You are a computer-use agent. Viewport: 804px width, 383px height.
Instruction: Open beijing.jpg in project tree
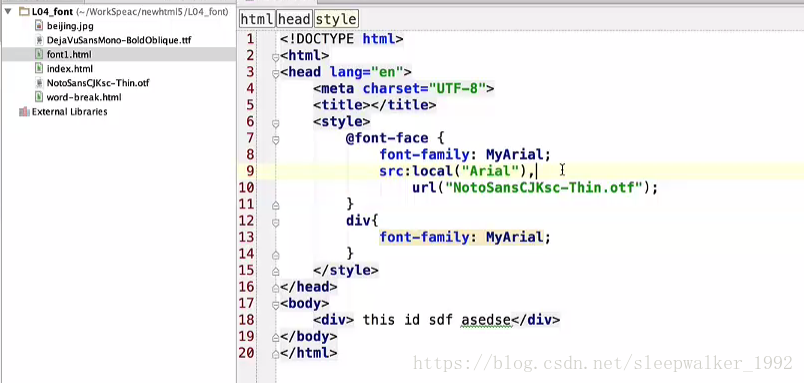[x=70, y=26]
